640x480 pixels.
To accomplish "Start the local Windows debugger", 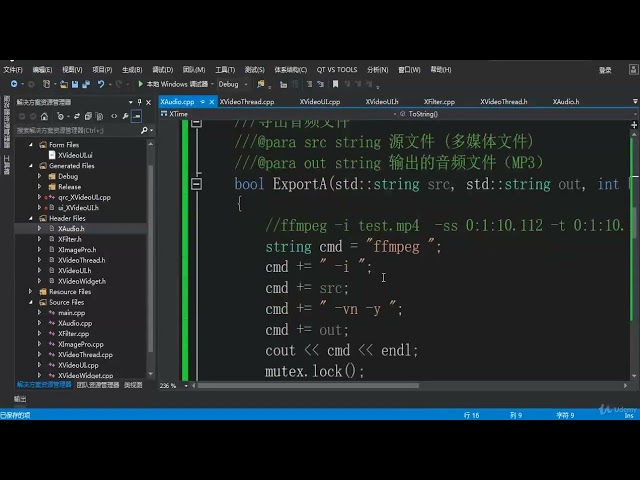I will (x=173, y=84).
